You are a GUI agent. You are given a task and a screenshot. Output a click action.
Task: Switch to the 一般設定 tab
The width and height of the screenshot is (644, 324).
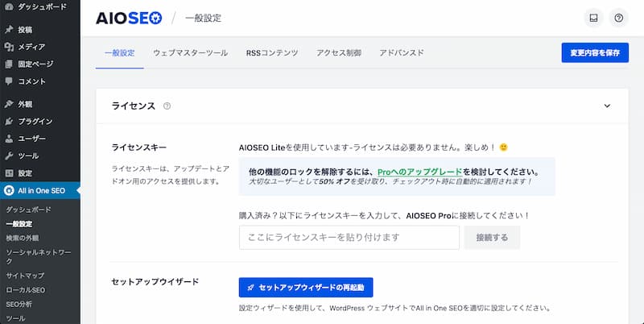[x=119, y=52]
